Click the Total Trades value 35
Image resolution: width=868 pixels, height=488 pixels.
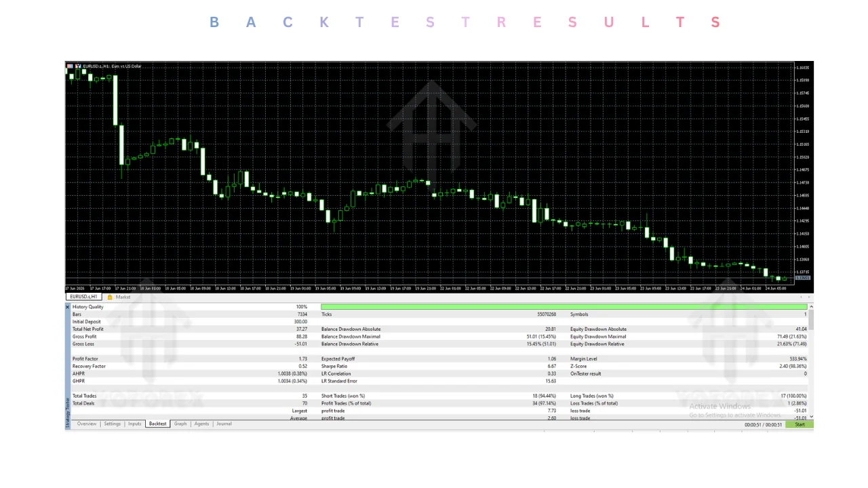[x=305, y=396]
